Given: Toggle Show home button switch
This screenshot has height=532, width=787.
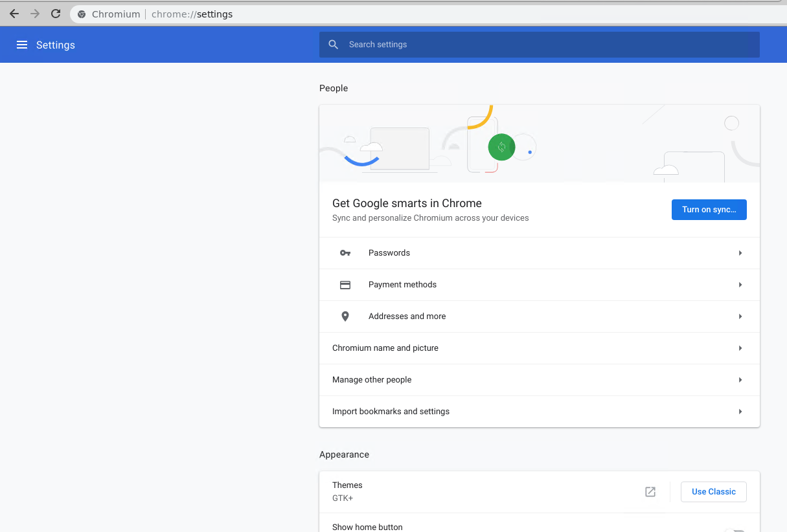Looking at the screenshot, I should (735, 530).
